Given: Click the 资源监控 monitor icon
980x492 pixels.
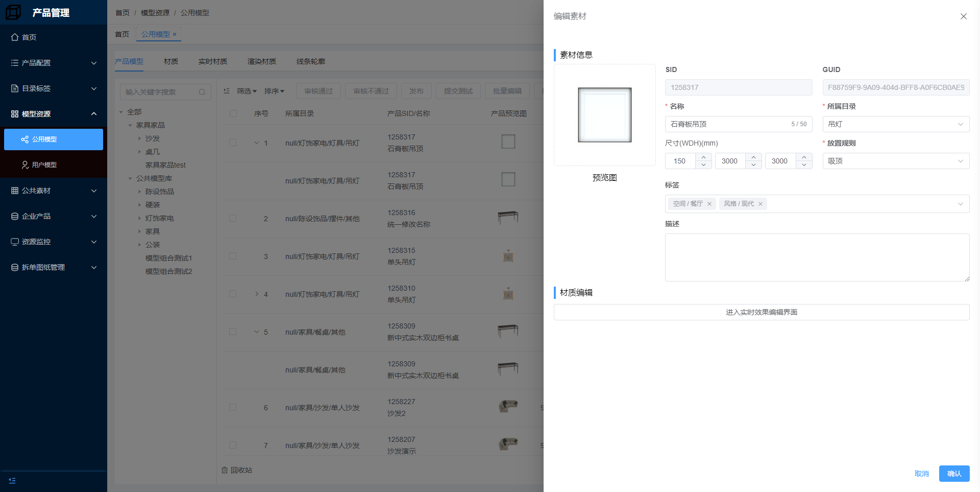Looking at the screenshot, I should (15, 242).
